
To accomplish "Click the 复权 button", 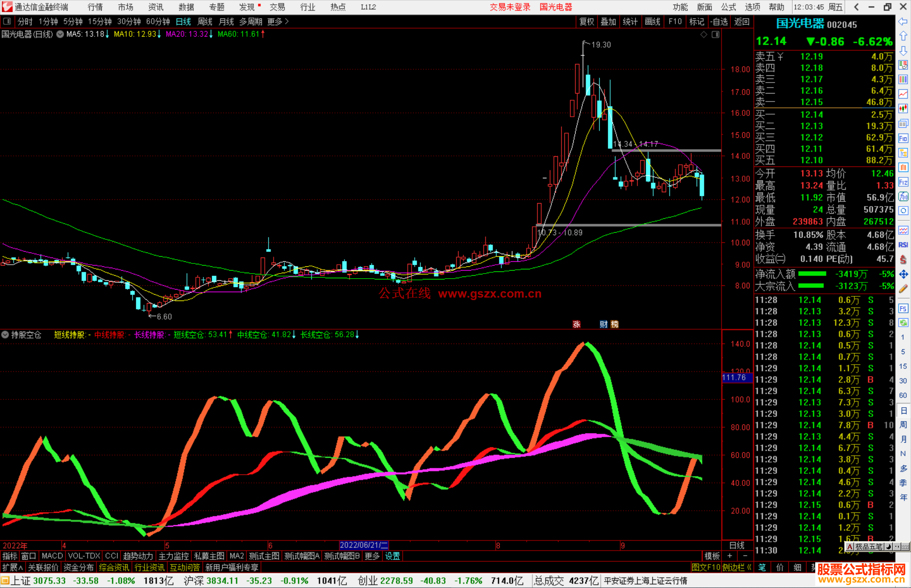I will click(x=587, y=21).
